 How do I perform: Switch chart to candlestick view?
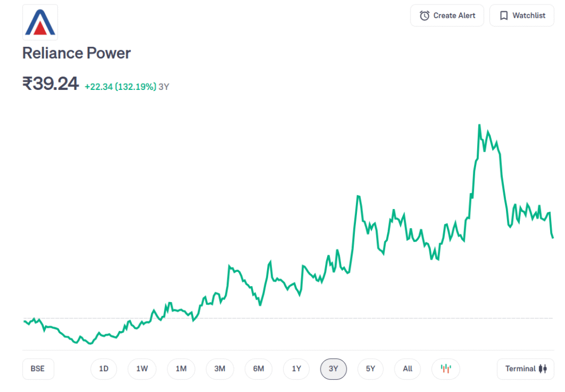click(445, 369)
